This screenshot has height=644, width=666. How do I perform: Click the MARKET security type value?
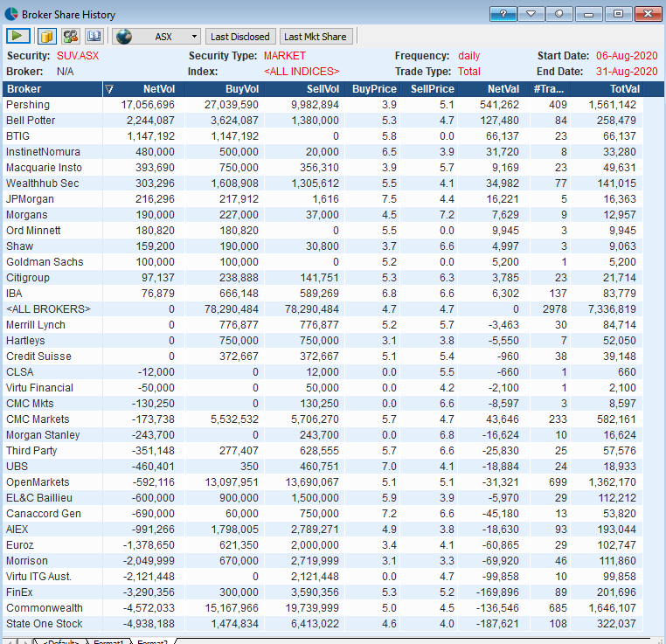tap(285, 56)
